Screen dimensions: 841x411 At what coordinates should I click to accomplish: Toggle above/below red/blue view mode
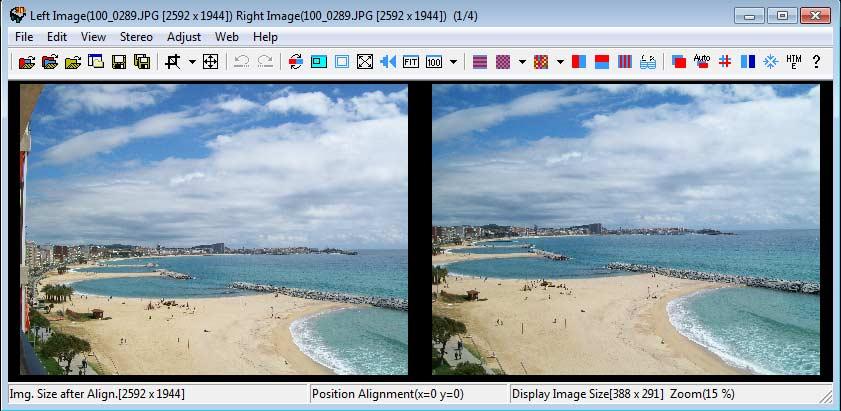click(x=602, y=62)
